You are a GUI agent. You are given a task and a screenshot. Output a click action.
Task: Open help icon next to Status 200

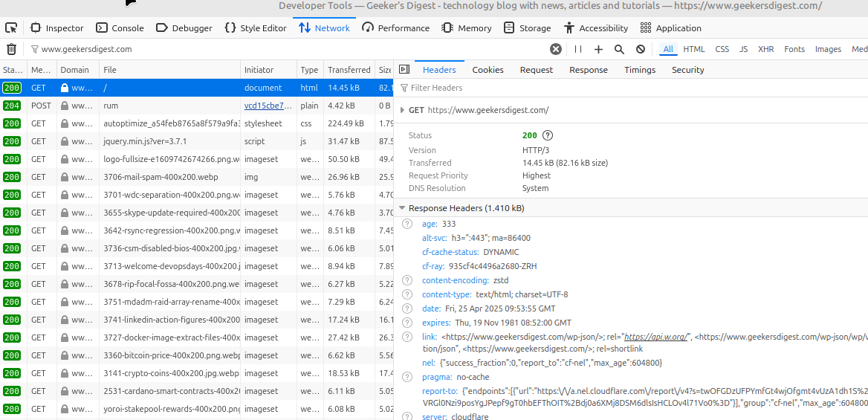548,135
